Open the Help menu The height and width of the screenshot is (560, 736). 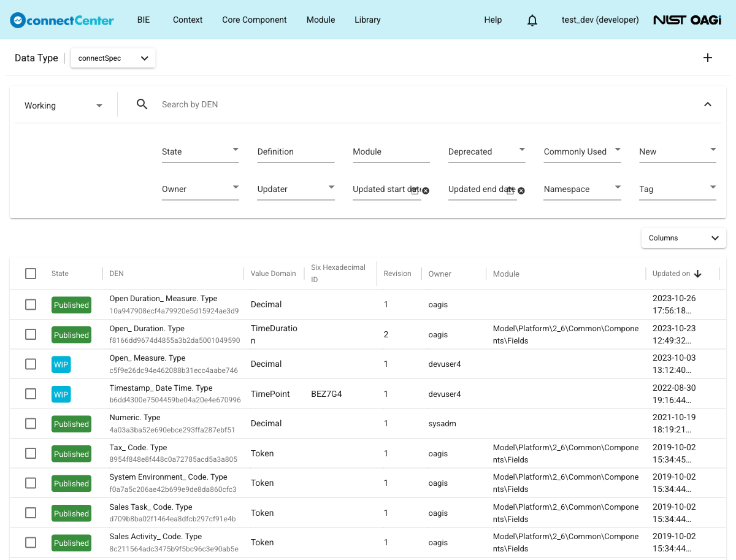(x=493, y=20)
